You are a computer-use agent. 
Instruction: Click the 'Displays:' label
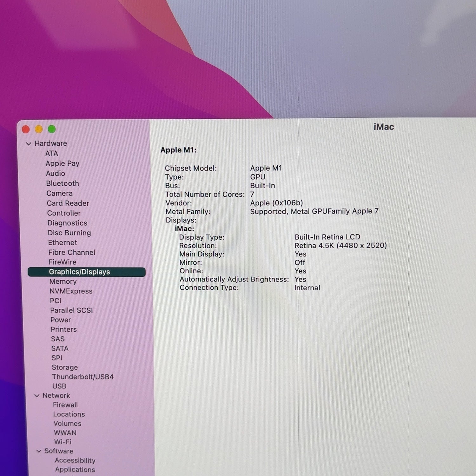tap(181, 220)
